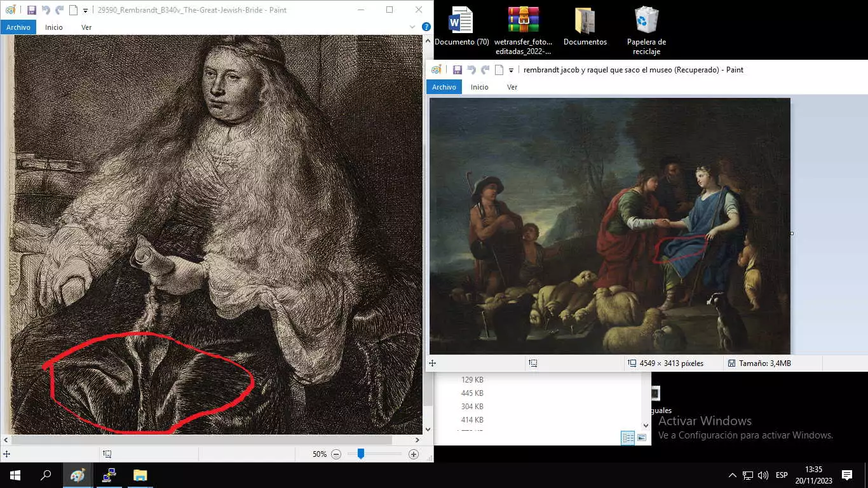Save the jacob y raquel image in Paint
The width and height of the screenshot is (868, 488).
(x=458, y=70)
